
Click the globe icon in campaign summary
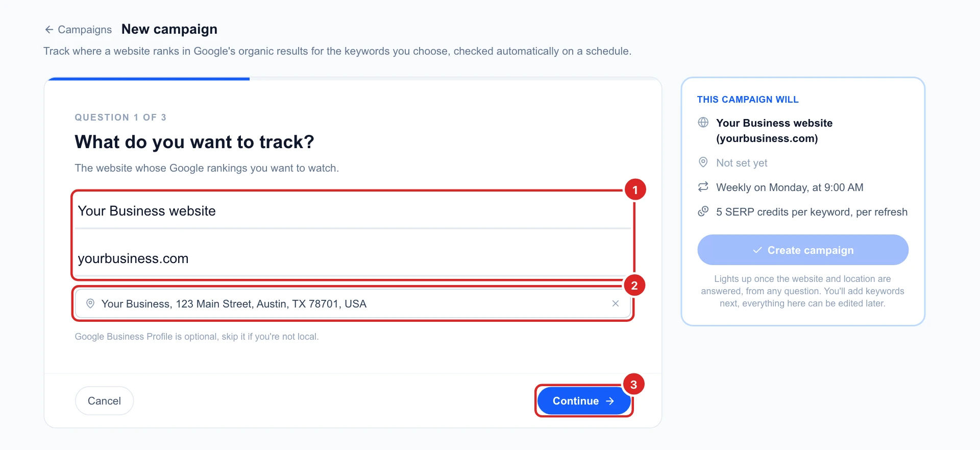703,123
